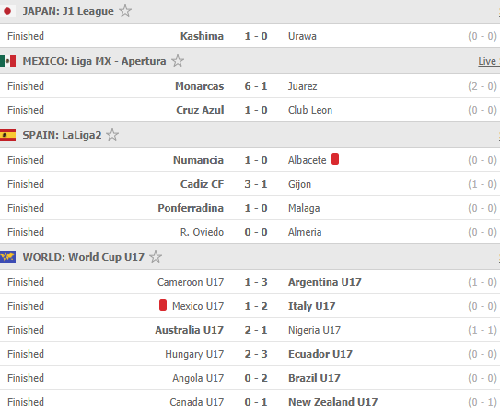Open Monarcas vs Juarez 6 - 1 score
This screenshot has height=412, width=500.
coord(256,86)
